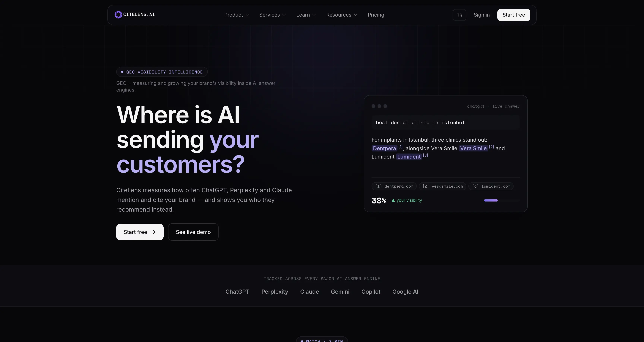Click the highlighted Dentpera mention
Screen dimensions: 644x342
click(x=384, y=148)
